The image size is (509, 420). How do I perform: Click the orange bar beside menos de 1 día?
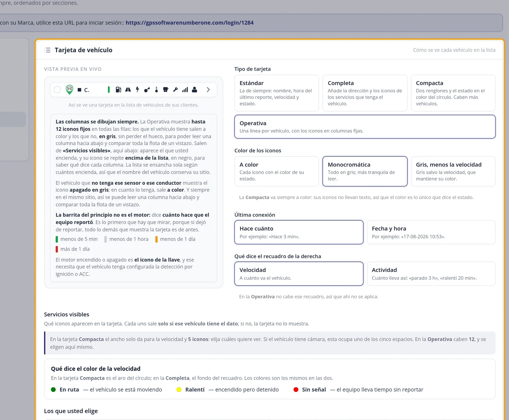[x=156, y=239]
